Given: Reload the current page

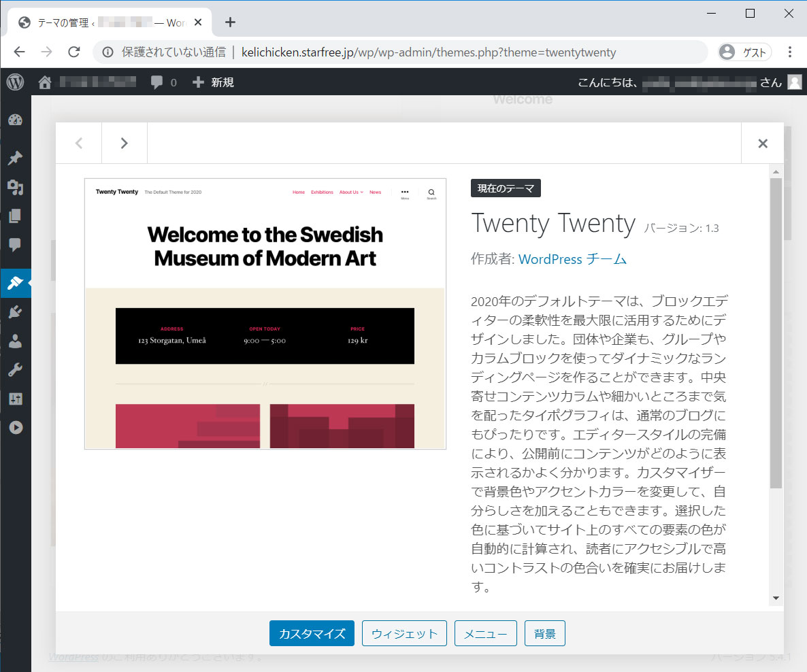Looking at the screenshot, I should (74, 52).
